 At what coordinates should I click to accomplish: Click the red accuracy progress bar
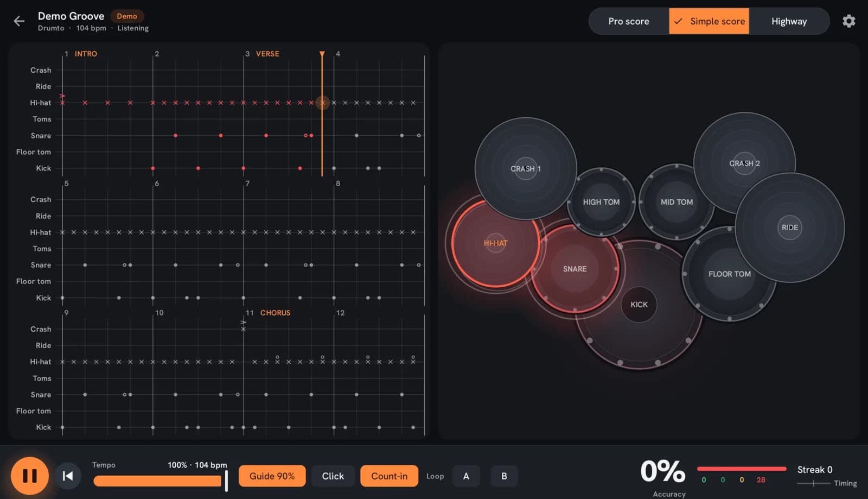[742, 469]
